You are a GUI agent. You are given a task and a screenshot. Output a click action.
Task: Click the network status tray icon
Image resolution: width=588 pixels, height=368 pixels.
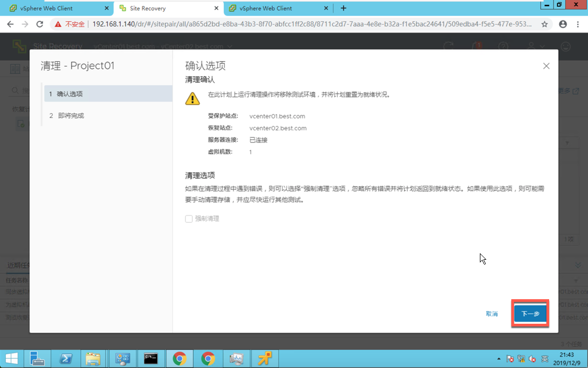coord(521,359)
